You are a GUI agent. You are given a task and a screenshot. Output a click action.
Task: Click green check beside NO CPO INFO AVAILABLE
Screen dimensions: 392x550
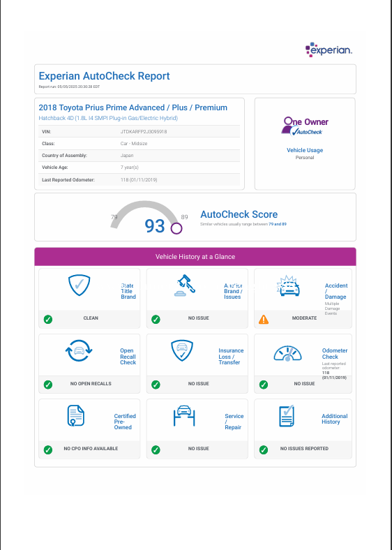[x=48, y=449]
